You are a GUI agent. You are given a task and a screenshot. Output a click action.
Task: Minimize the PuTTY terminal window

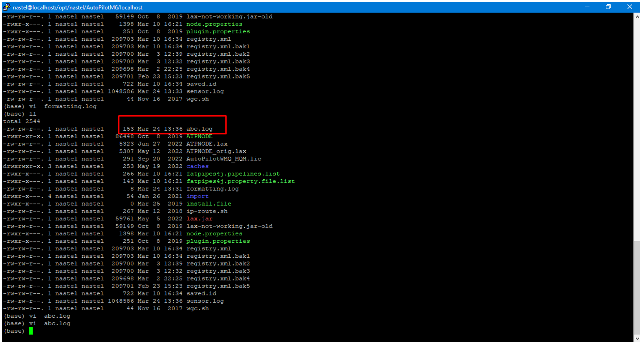click(x=587, y=7)
